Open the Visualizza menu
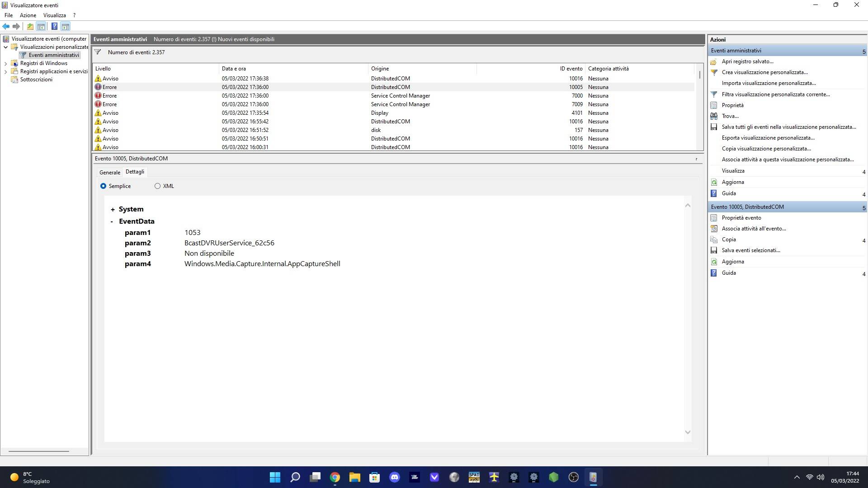Screen dimensions: 868x488 55,15
